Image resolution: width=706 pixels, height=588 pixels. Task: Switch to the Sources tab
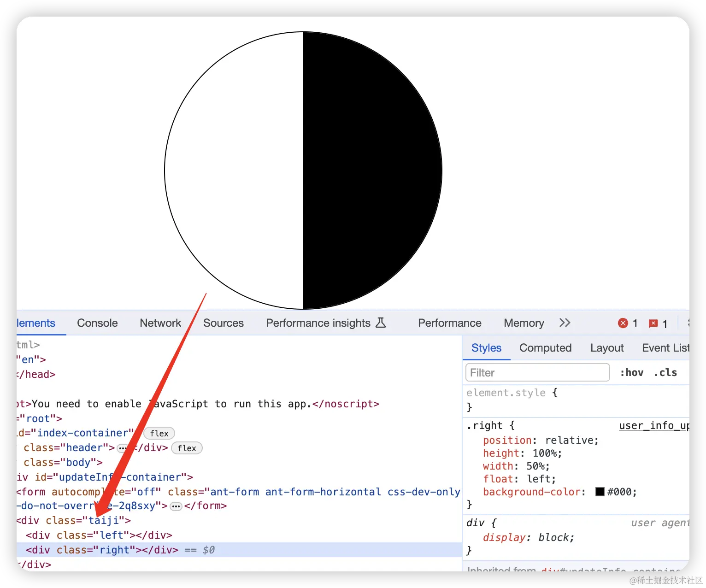224,323
